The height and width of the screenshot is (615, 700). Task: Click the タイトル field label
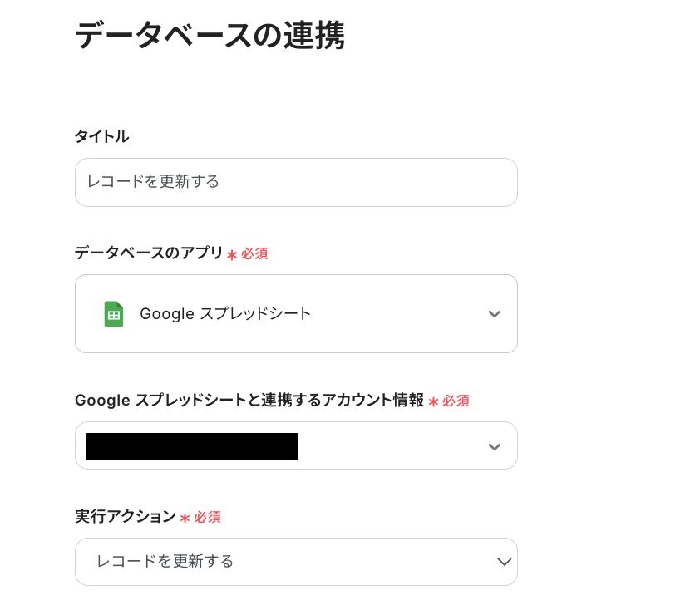(x=101, y=136)
